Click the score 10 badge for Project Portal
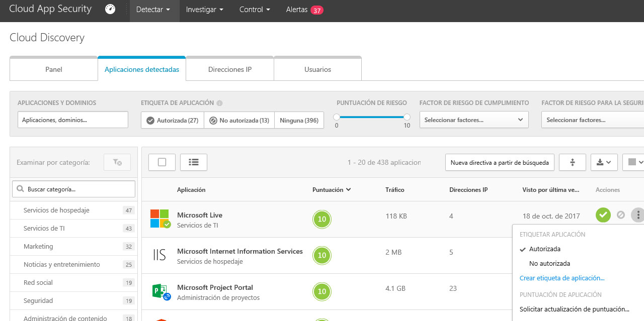 (x=322, y=291)
